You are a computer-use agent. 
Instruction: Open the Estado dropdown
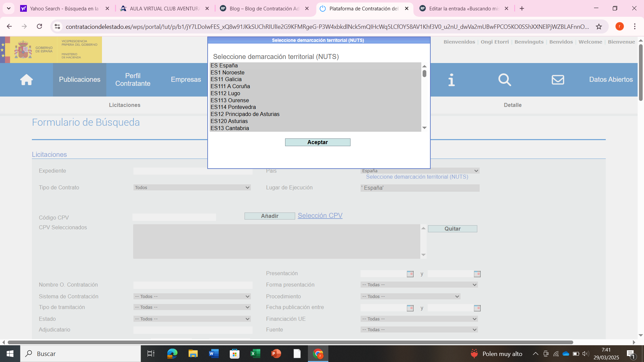point(192,319)
